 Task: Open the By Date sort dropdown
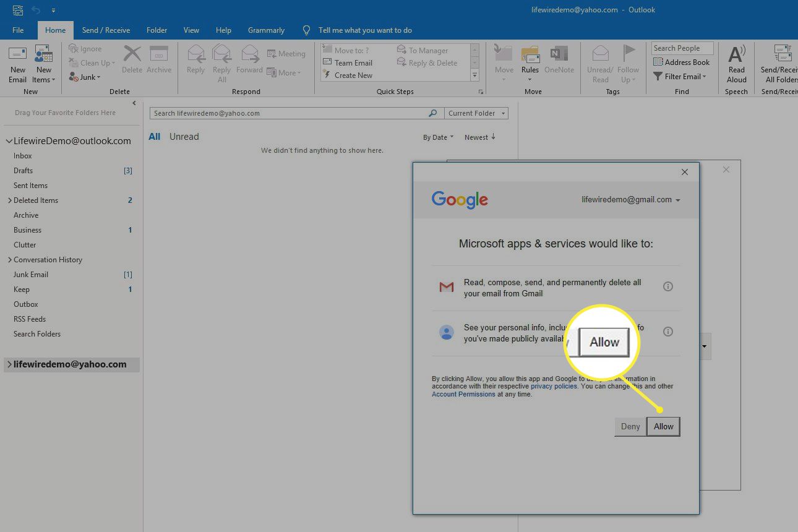coord(438,137)
